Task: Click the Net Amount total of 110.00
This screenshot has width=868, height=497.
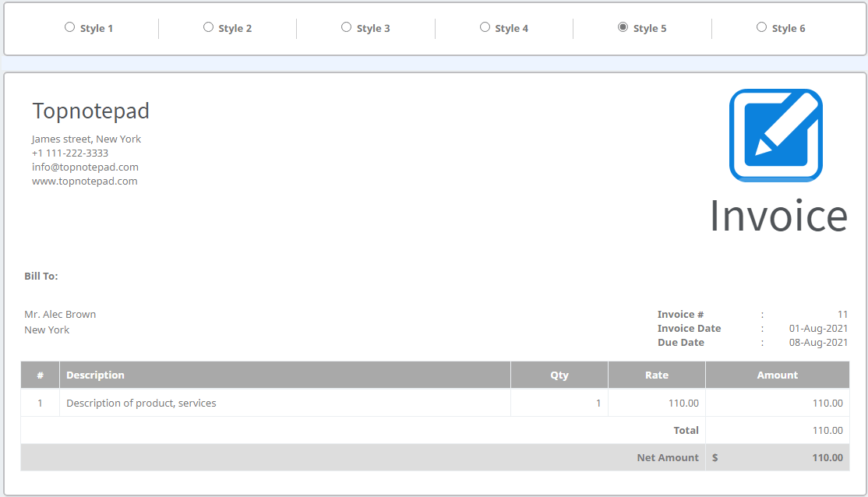Action: 829,457
